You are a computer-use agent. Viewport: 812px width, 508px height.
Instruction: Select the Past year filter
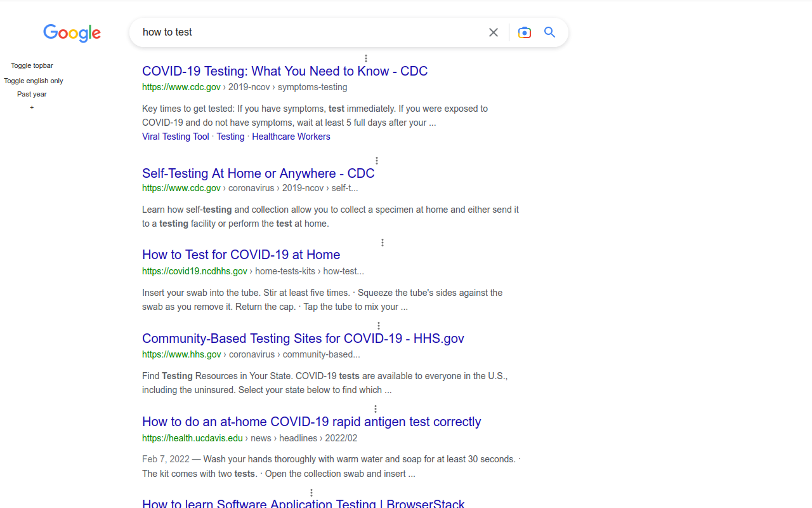[x=32, y=94]
